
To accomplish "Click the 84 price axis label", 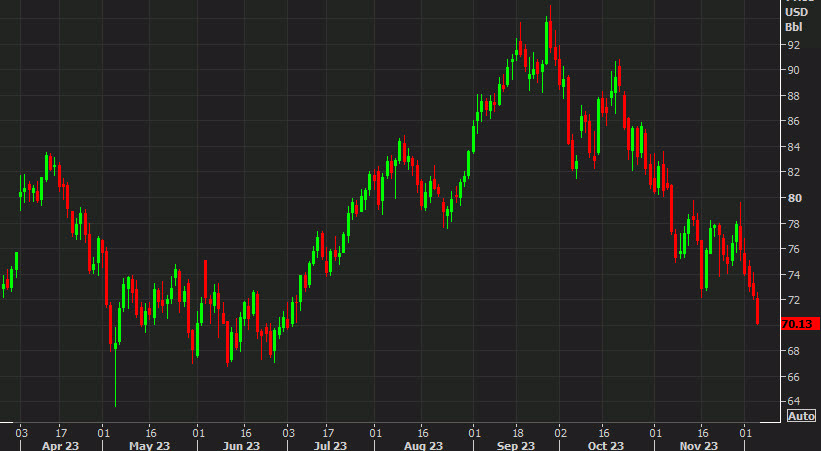I will (x=793, y=147).
